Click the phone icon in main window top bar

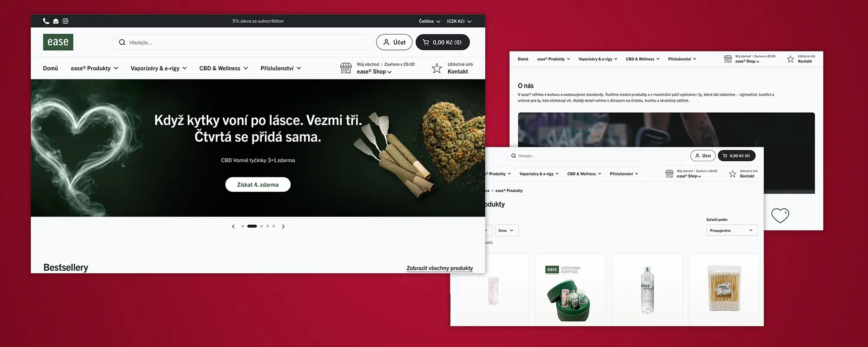coord(46,21)
